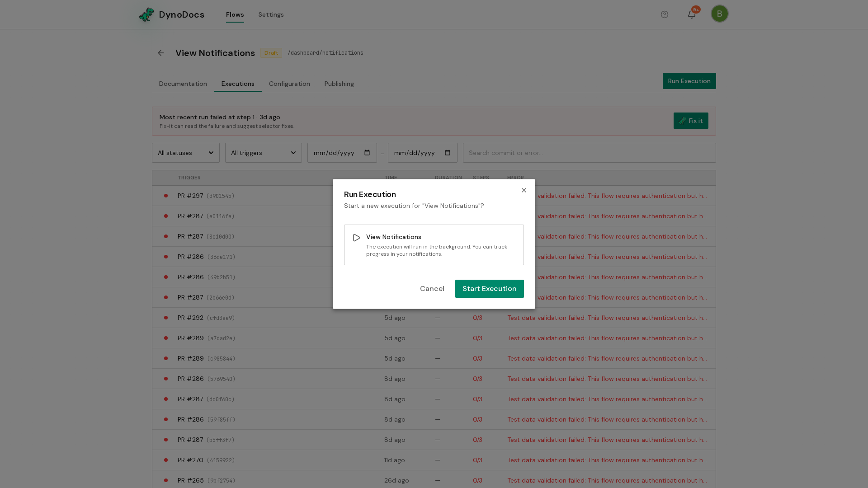Screen dimensions: 868x488
Task: Expand the All statuses dropdown
Action: [186, 153]
